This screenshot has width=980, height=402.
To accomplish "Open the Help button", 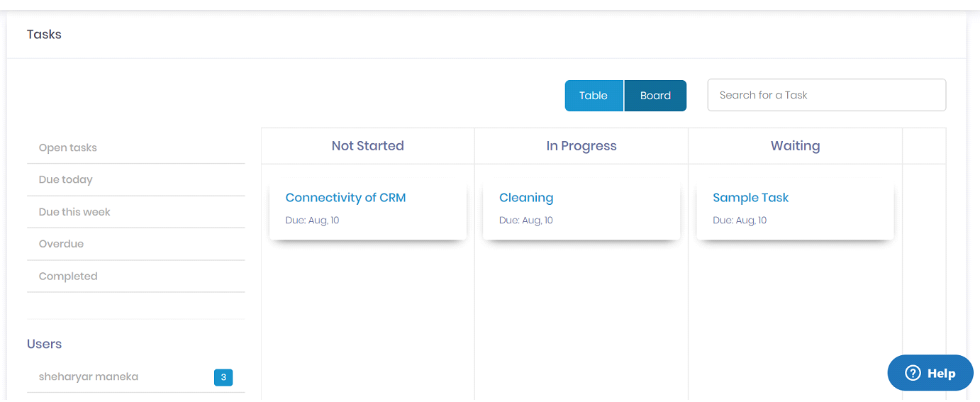I will tap(930, 373).
